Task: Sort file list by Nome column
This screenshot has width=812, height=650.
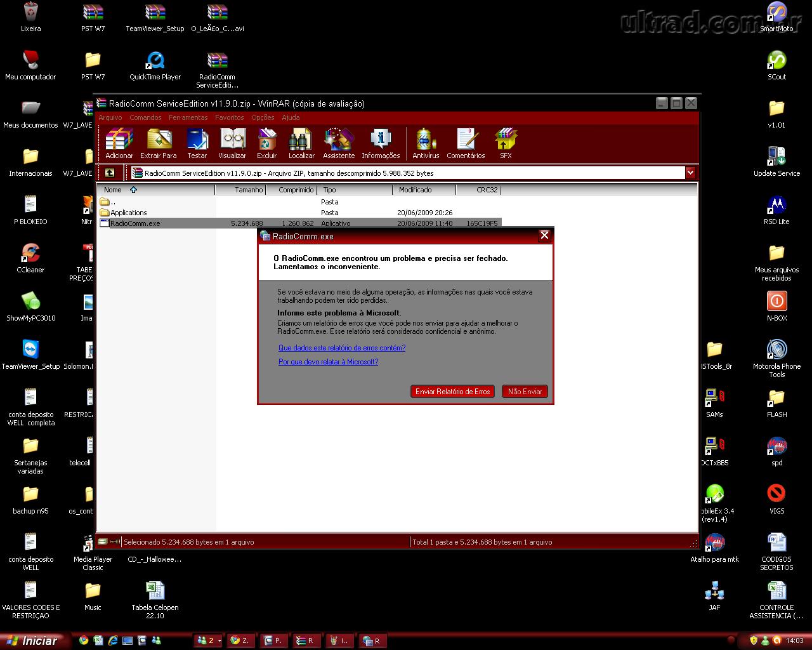Action: (x=156, y=190)
